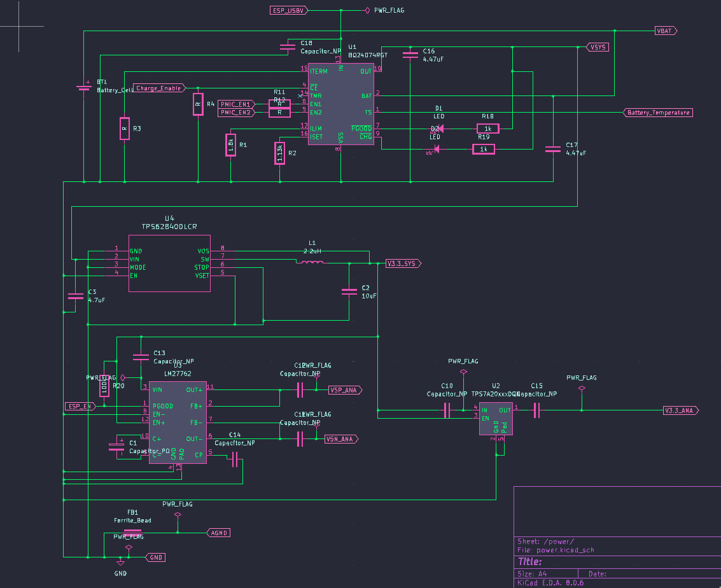Click the "Sheet: /power/" title block text
This screenshot has height=588, width=721.
pyautogui.click(x=546, y=542)
